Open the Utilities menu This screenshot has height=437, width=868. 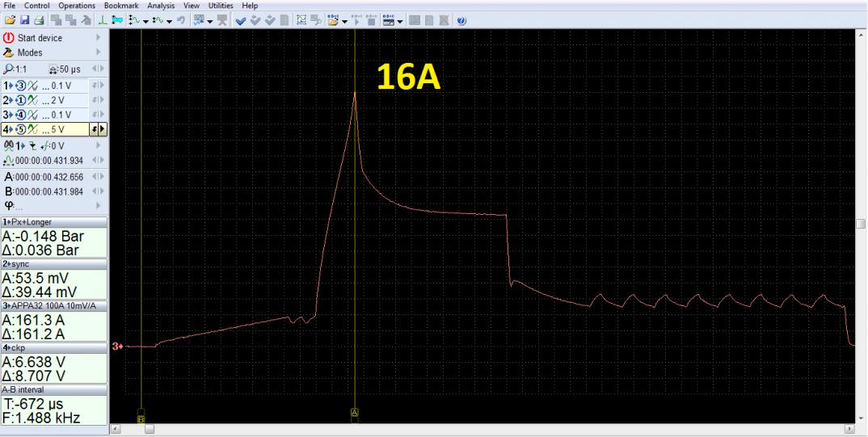(x=221, y=6)
